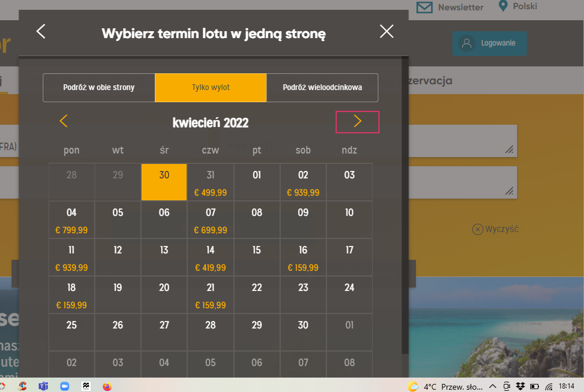The height and width of the screenshot is (392, 584).
Task: Select April 04 priced € 799,99
Action: point(72,219)
